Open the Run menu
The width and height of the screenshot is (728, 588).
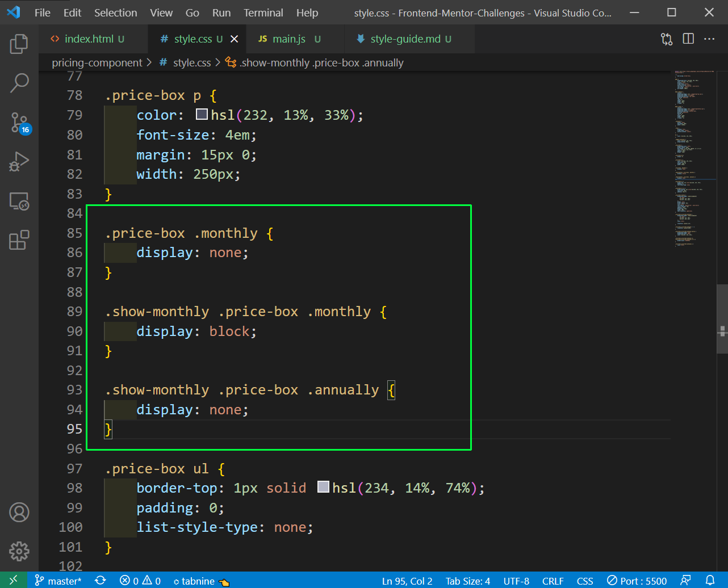tap(221, 12)
